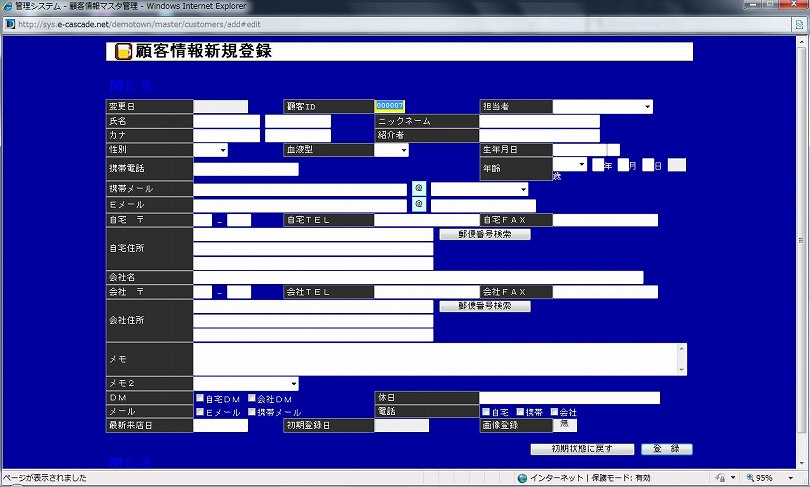Click the second 氏名 input field
The width and height of the screenshot is (810, 487).
click(298, 121)
